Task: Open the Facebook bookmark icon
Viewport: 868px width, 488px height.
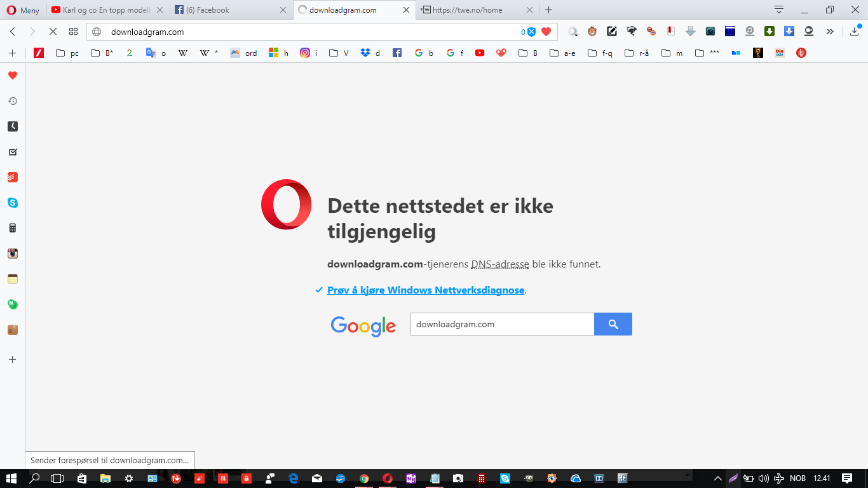Action: click(397, 53)
